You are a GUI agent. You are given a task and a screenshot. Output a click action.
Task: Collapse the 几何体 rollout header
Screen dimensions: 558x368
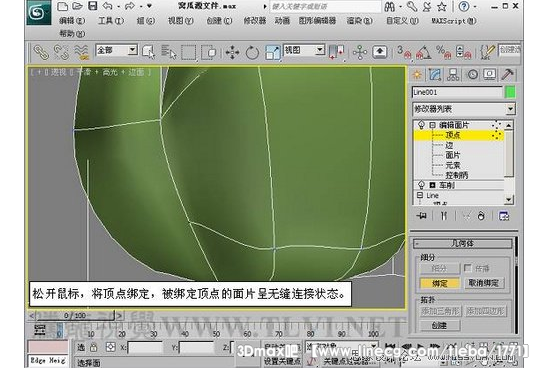462,243
